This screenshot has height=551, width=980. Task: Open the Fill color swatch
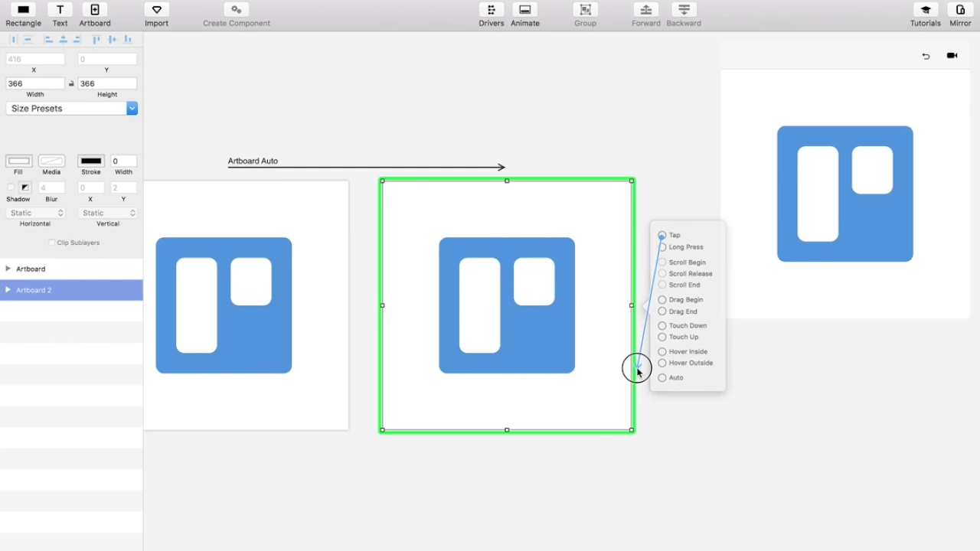tap(18, 161)
